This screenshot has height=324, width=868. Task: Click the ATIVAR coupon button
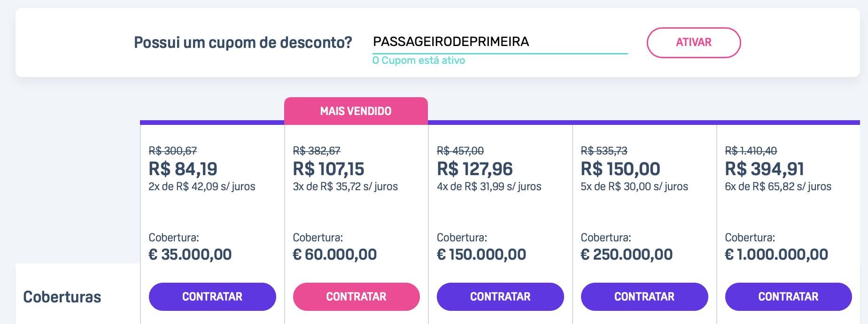click(x=694, y=43)
